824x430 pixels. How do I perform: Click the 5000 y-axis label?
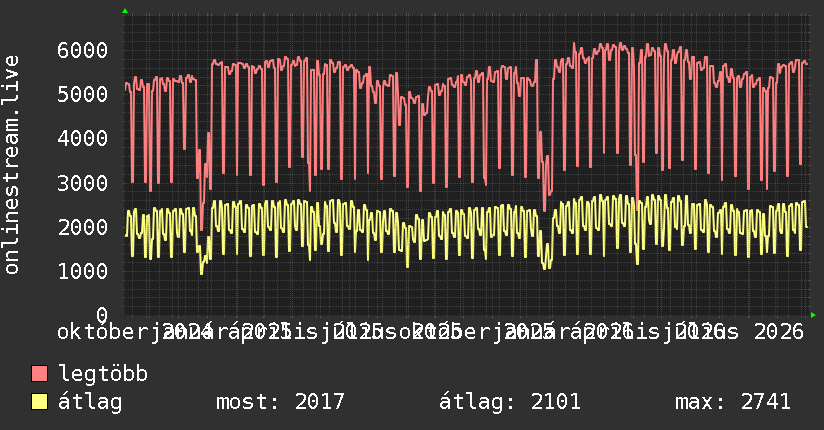click(x=83, y=95)
